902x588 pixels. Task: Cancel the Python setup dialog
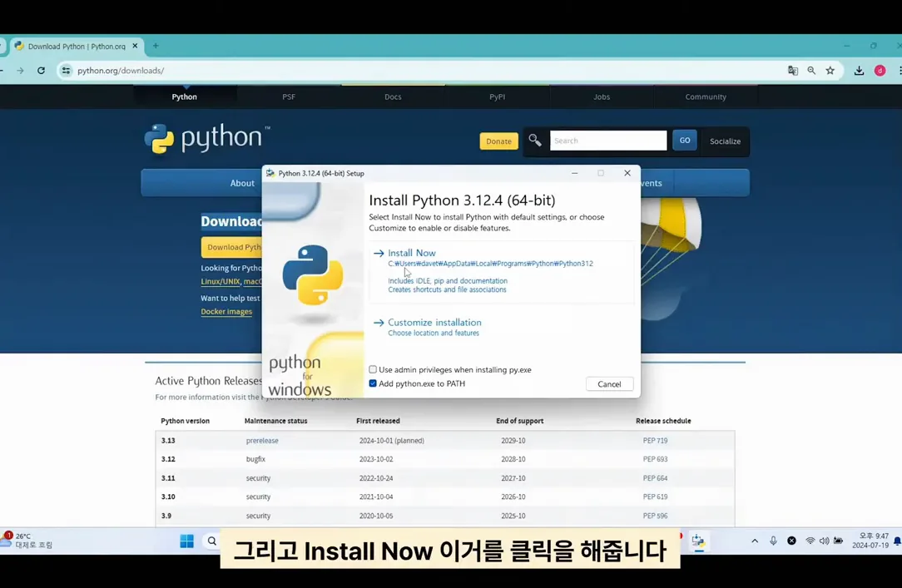[x=609, y=384]
